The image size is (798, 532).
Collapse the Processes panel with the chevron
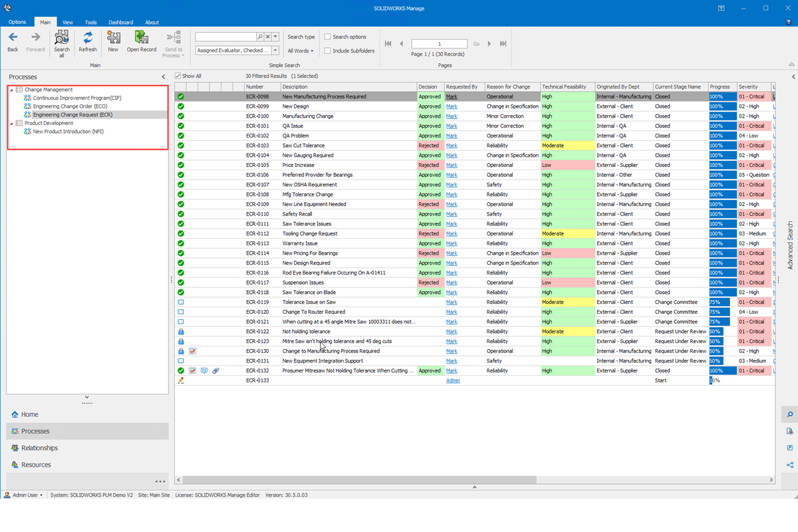point(164,77)
